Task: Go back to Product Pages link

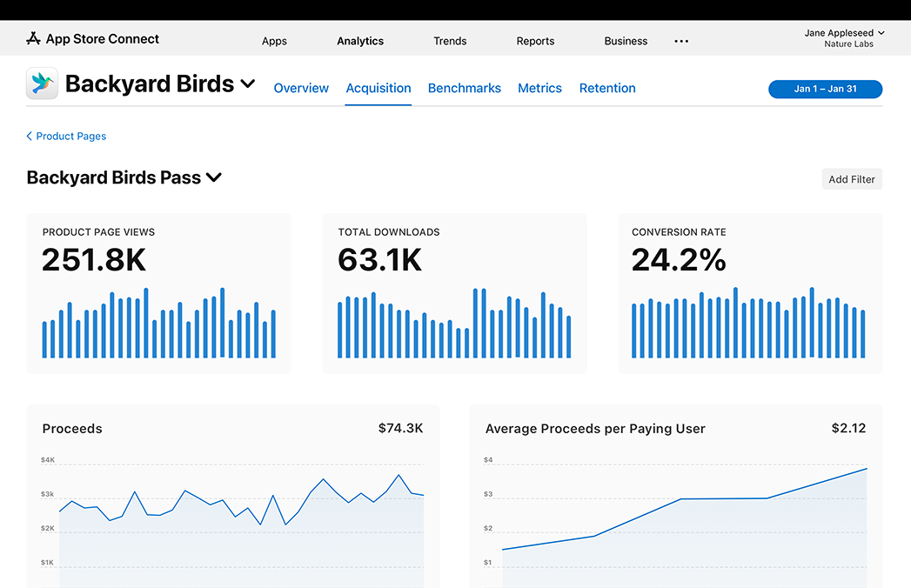Action: click(x=71, y=137)
